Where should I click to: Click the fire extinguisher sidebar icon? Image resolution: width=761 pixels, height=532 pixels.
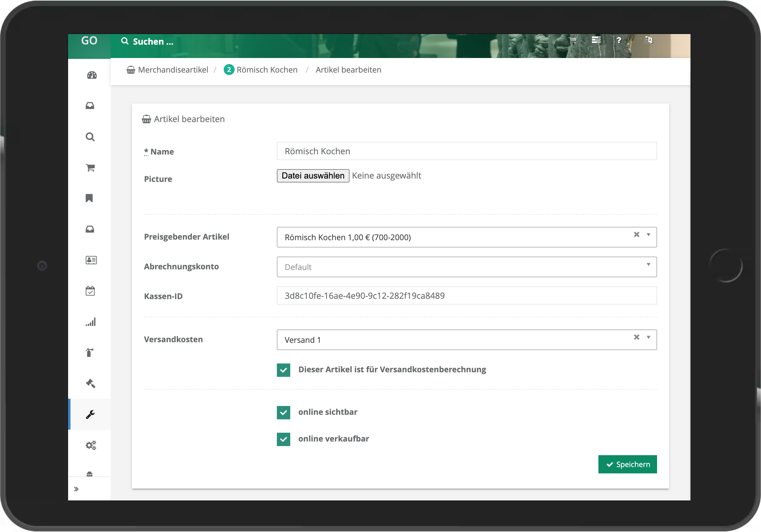pos(89,353)
